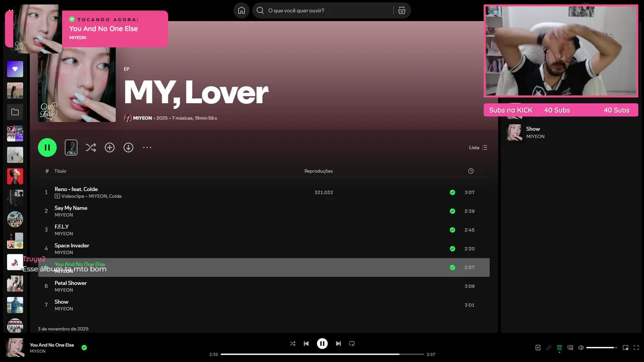The image size is (644, 362).
Task: Toggle the green queue icon
Action: click(559, 347)
